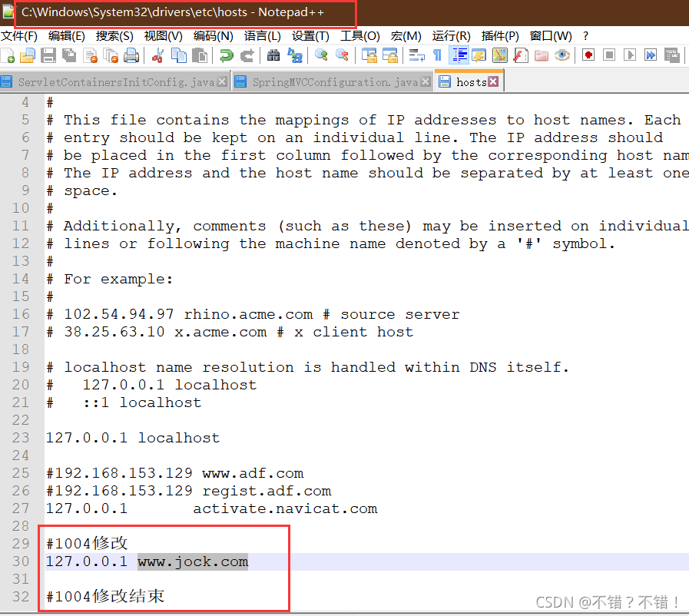
Task: Toggle the monitoring eye icon
Action: (562, 56)
